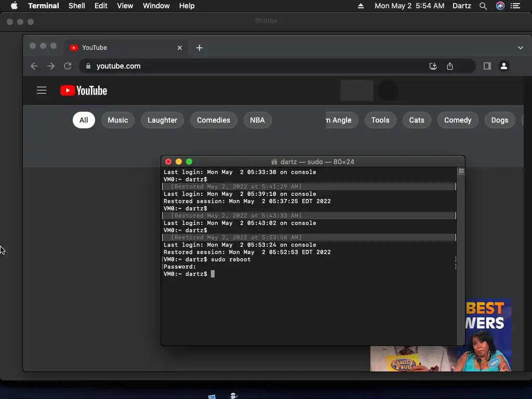Click the 'Password:' line in Terminal

pyautogui.click(x=180, y=267)
